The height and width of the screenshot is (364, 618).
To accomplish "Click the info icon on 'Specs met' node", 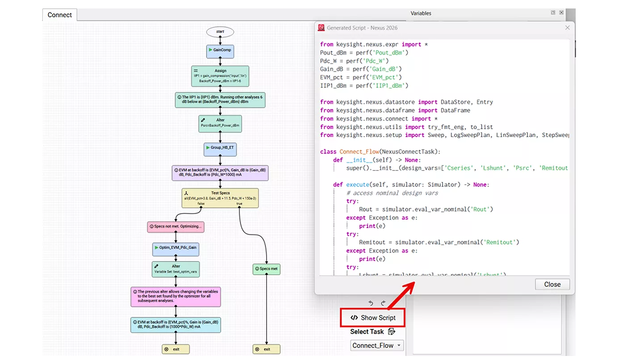I will click(257, 269).
